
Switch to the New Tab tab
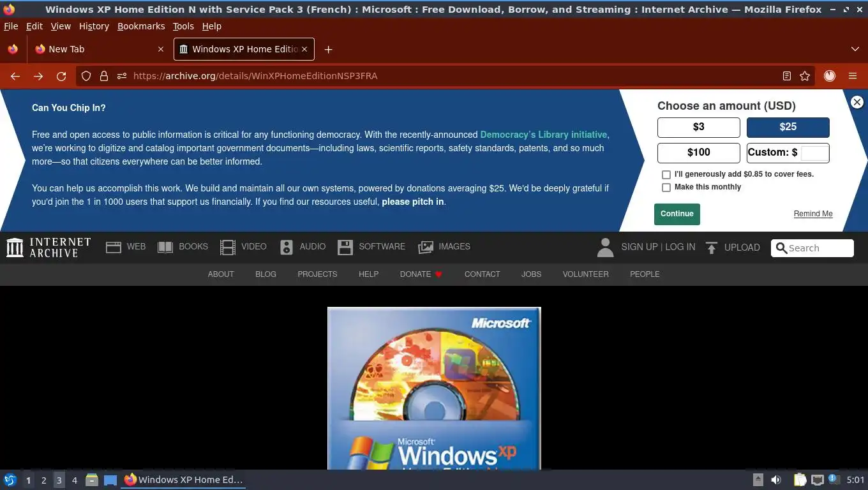coord(99,49)
